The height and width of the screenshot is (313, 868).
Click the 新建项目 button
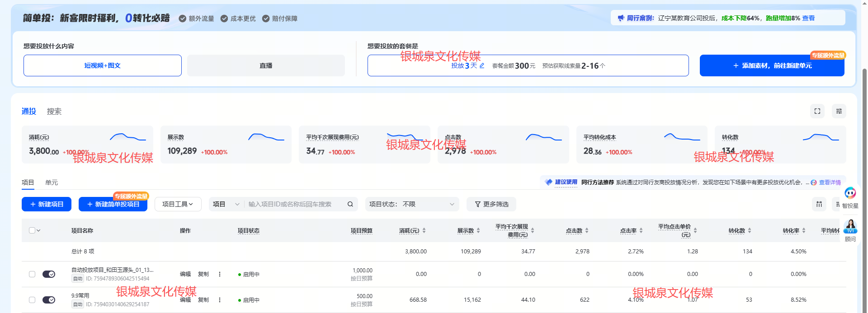pyautogui.click(x=47, y=204)
